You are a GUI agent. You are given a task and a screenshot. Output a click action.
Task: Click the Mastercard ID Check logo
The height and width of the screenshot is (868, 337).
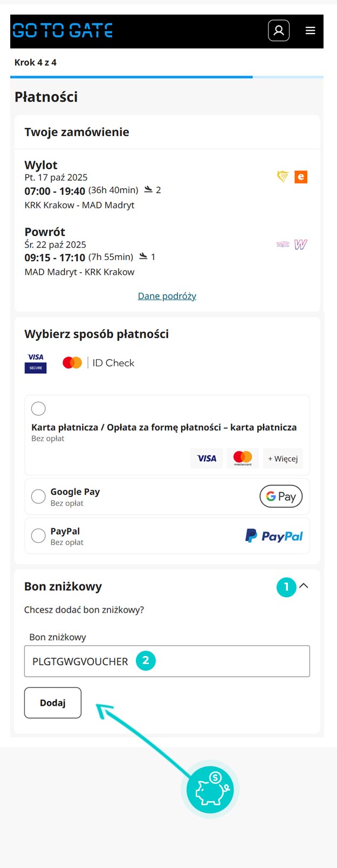point(99,363)
